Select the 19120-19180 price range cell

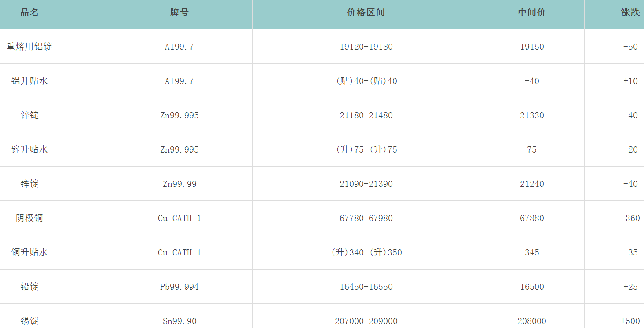pos(366,47)
